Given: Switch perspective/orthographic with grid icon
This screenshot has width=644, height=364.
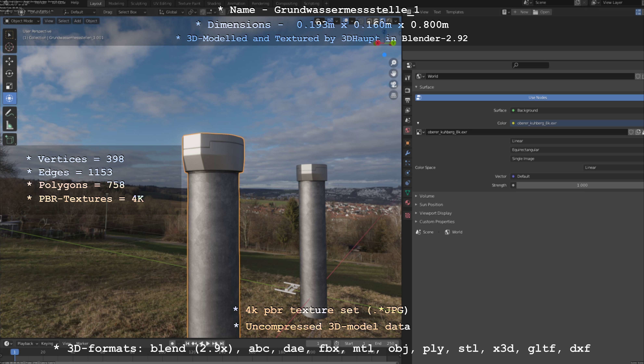Looking at the screenshot, I should 394,95.
